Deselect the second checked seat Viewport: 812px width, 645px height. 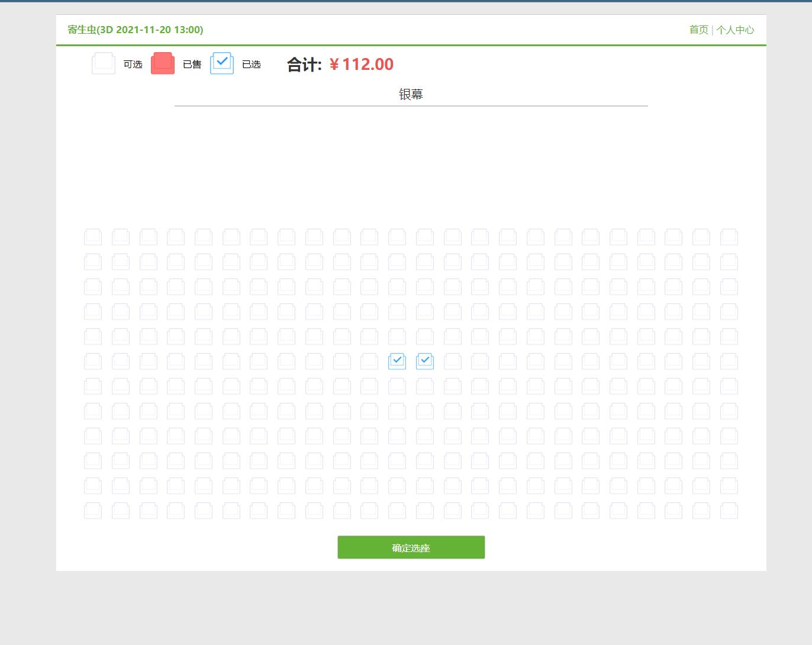coord(425,361)
